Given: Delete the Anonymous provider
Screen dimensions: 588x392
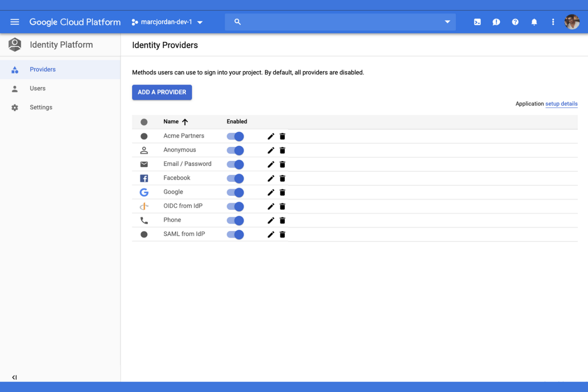Looking at the screenshot, I should click(x=282, y=150).
